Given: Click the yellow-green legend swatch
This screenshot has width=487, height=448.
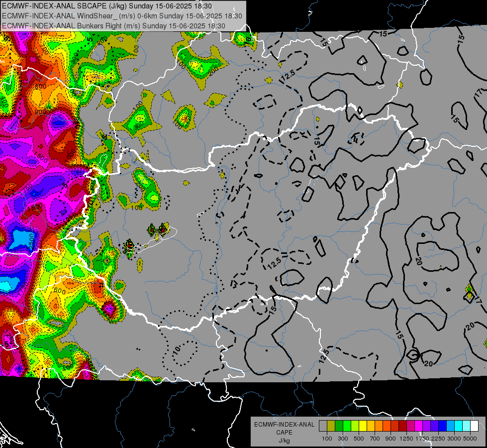Looking at the screenshot, I should 355,426.
